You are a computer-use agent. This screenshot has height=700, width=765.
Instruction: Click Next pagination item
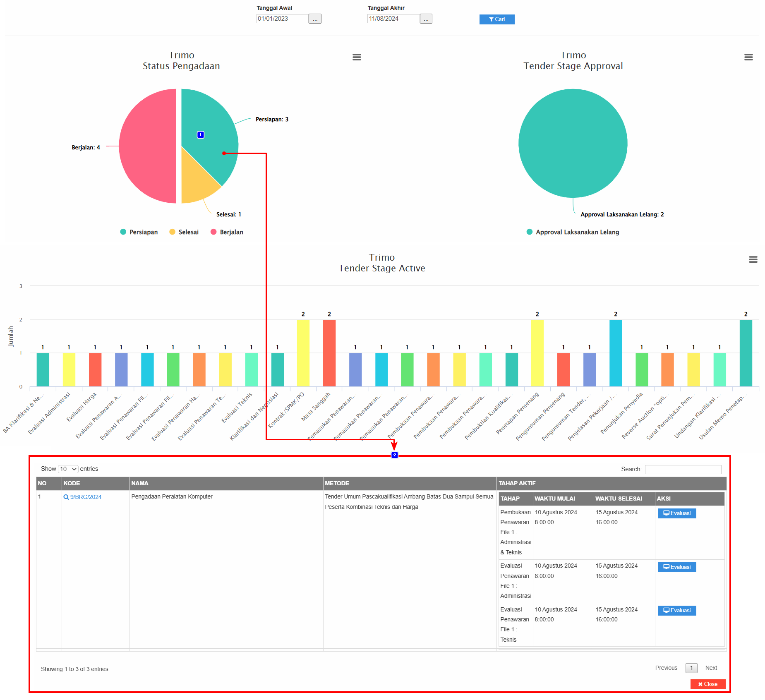tap(711, 668)
